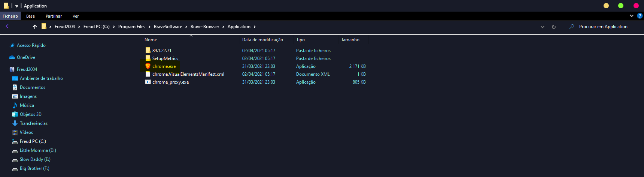Click the Acesso Rápido star icon

click(x=12, y=45)
